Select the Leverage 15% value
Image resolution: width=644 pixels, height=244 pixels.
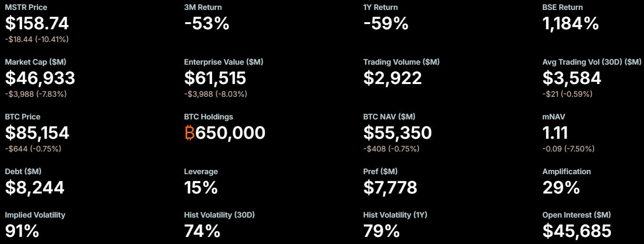click(x=201, y=188)
